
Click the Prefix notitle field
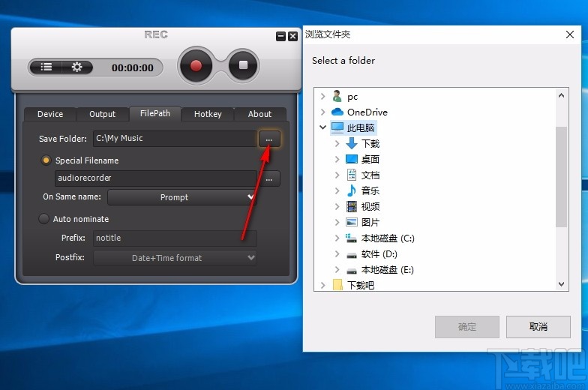tap(175, 238)
